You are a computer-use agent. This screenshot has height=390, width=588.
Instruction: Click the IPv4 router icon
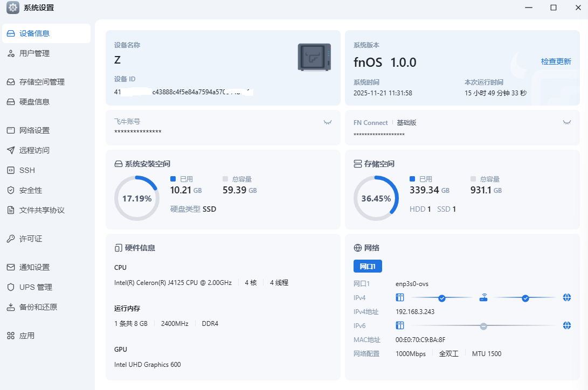[483, 297]
